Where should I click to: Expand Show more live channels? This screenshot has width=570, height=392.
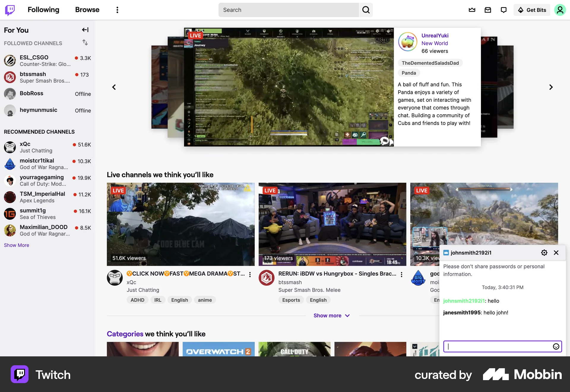(332, 315)
